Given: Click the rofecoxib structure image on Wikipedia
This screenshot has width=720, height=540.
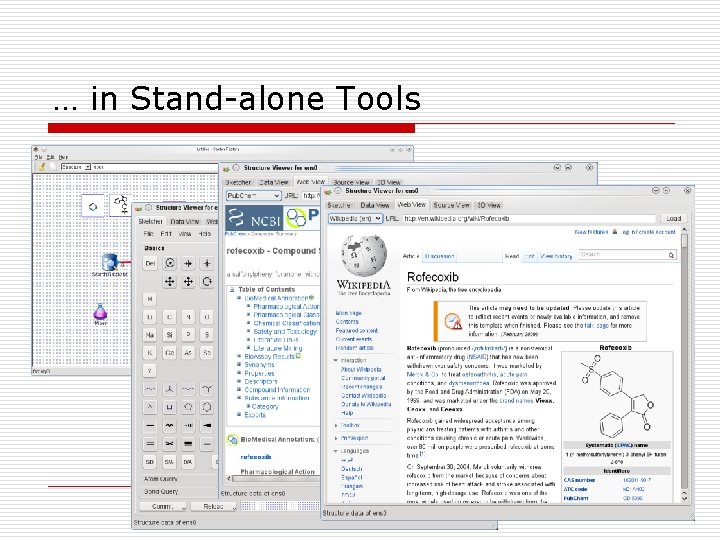Looking at the screenshot, I should (616, 395).
